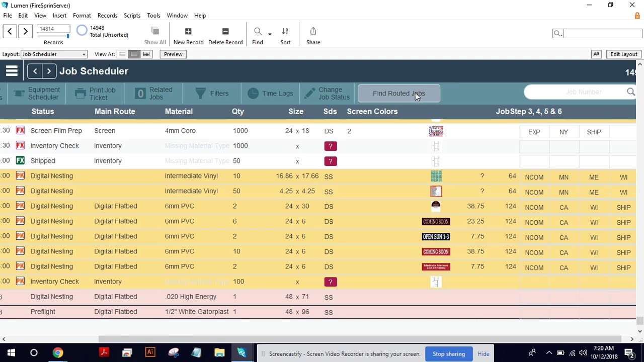
Task: Go to next record with forward arrow
Action: (x=26, y=31)
